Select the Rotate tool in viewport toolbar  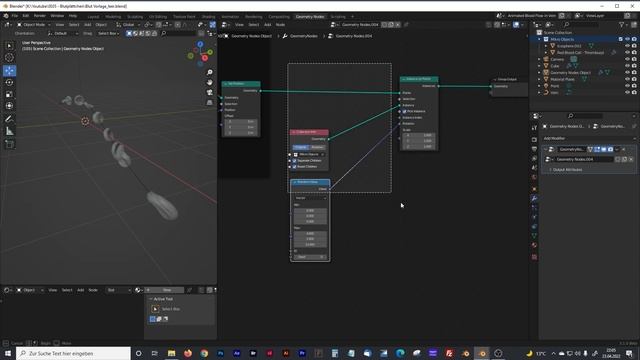coord(9,82)
